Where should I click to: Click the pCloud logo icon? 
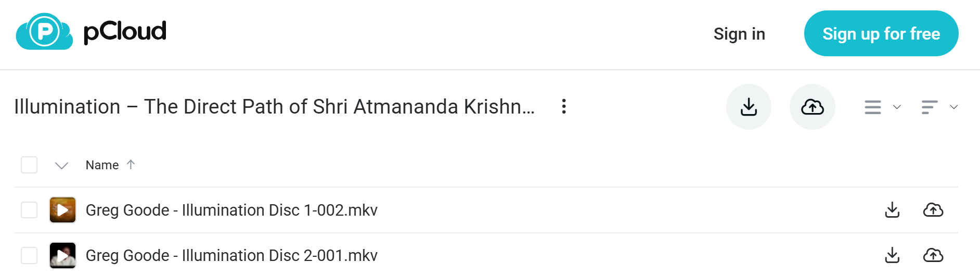pos(45,32)
